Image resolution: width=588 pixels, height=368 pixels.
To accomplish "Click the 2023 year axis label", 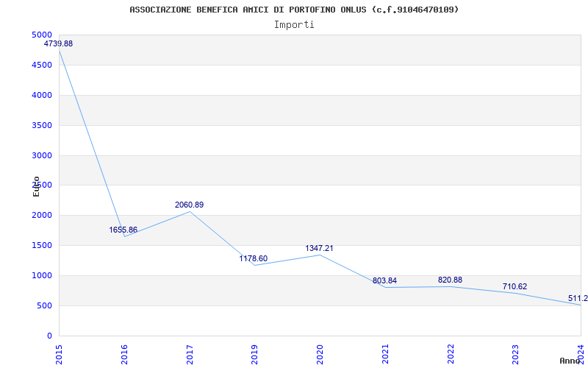I will pyautogui.click(x=516, y=355).
